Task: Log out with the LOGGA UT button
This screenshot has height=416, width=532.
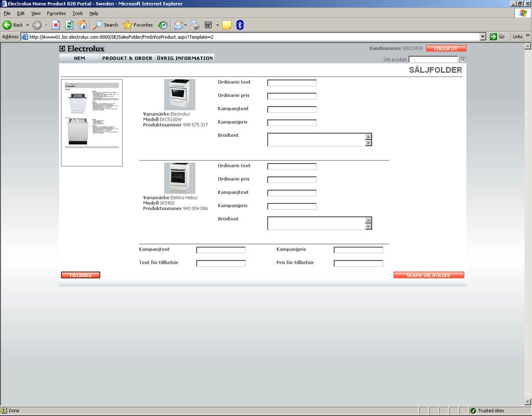Action: click(x=446, y=48)
